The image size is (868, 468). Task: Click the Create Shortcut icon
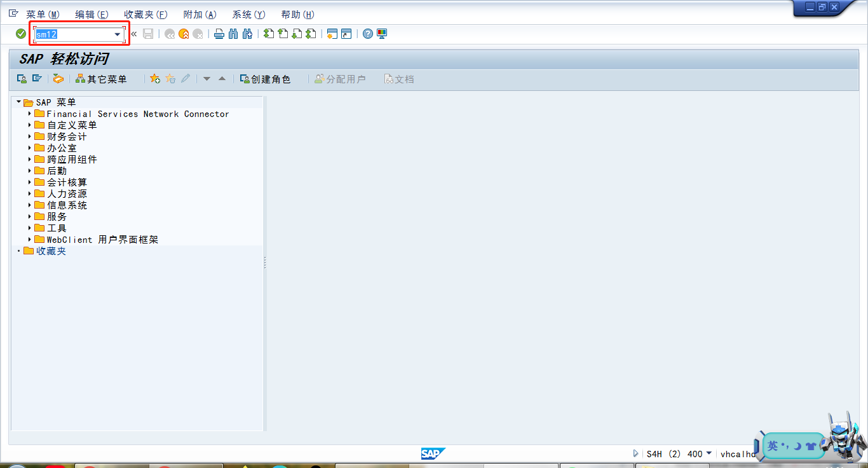(x=346, y=34)
